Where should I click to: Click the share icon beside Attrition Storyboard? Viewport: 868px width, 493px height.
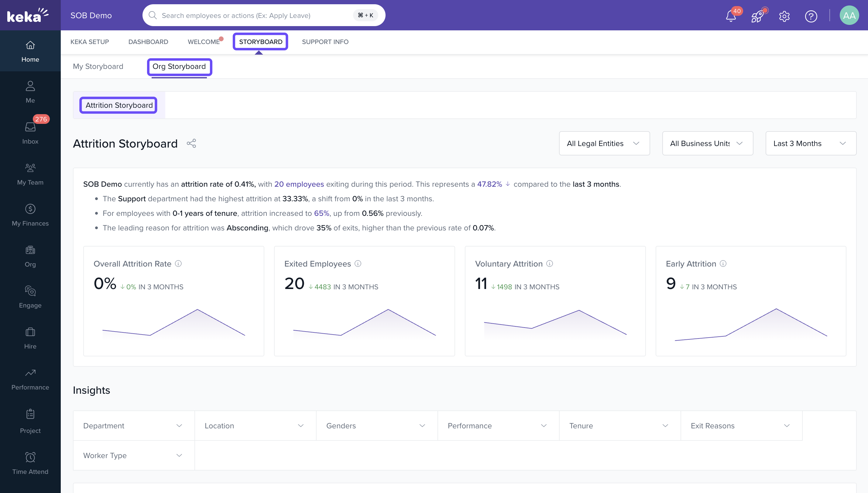pyautogui.click(x=191, y=143)
